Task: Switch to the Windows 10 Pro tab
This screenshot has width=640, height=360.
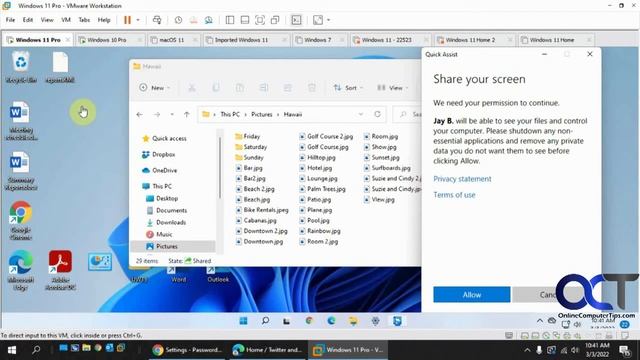Action: 107,40
